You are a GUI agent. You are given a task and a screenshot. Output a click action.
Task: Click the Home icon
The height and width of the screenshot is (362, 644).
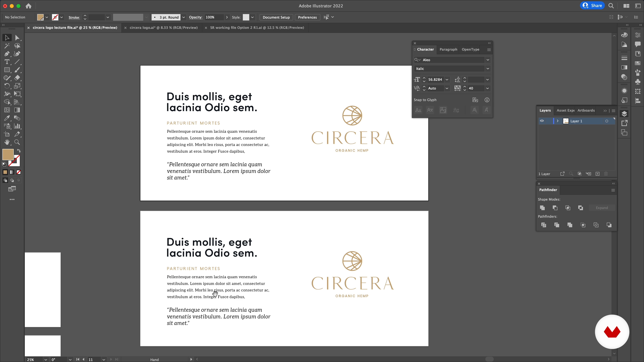(x=29, y=6)
